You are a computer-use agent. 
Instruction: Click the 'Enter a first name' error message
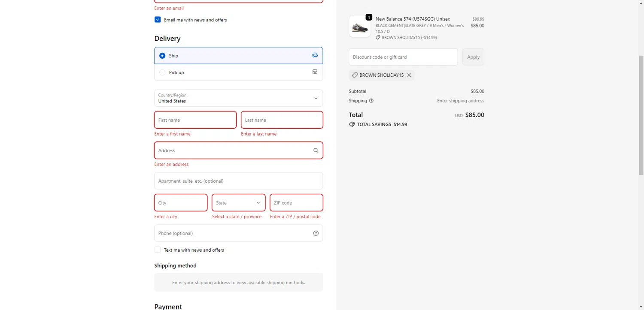pos(173,134)
